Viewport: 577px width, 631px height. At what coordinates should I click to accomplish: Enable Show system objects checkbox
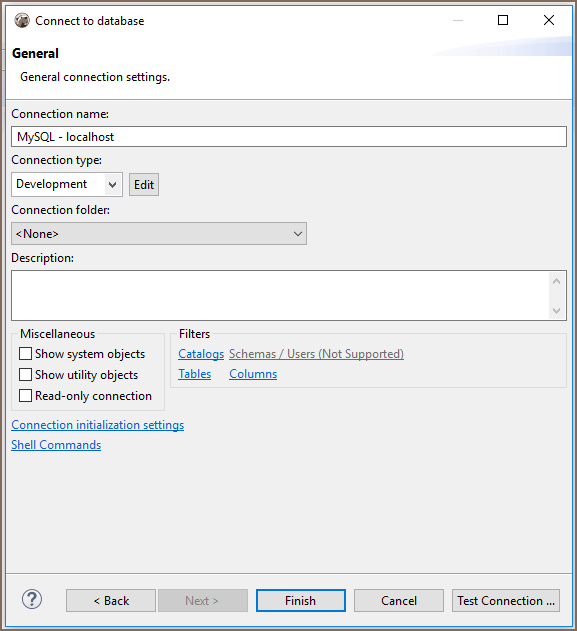pyautogui.click(x=25, y=354)
